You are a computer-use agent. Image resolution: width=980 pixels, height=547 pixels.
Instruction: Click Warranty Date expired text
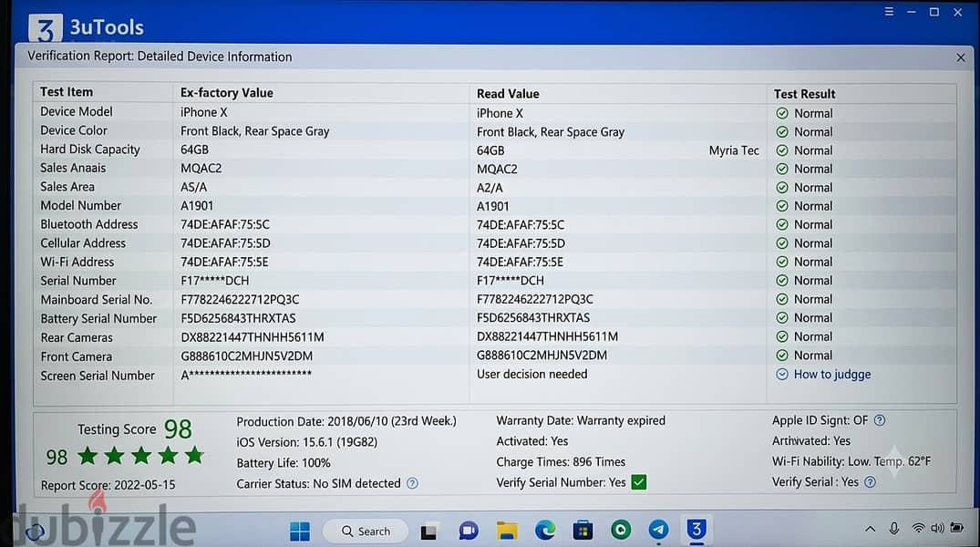pos(581,420)
